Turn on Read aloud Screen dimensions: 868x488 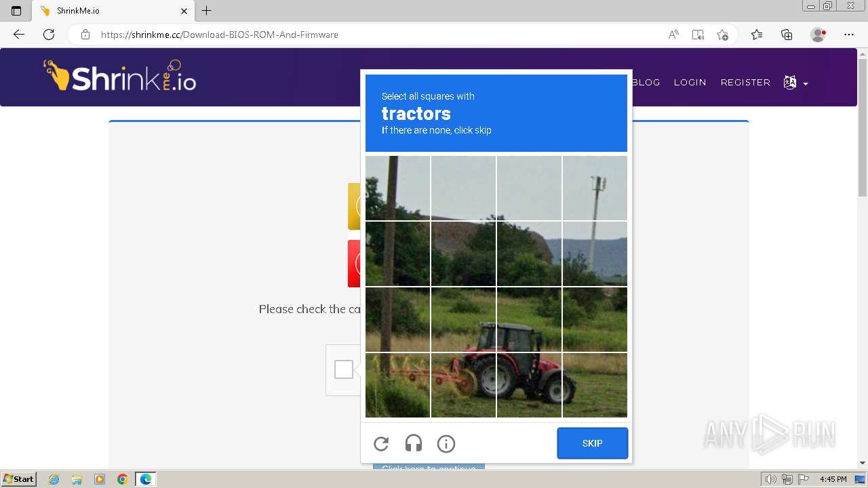pyautogui.click(x=673, y=35)
